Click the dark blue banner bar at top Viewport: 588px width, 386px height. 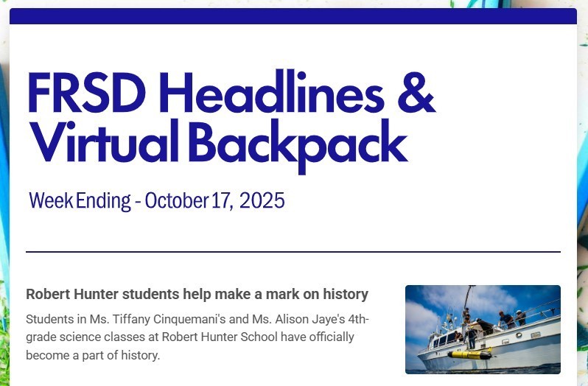(x=293, y=16)
